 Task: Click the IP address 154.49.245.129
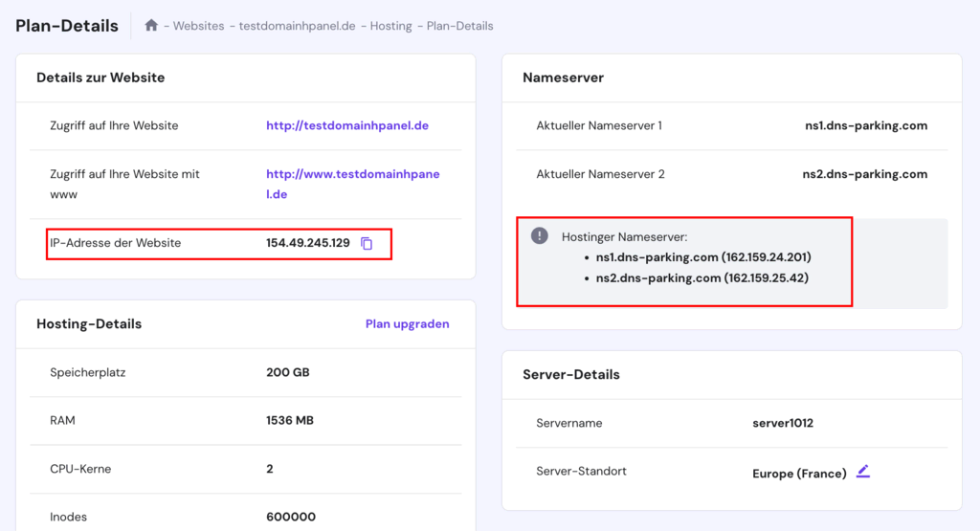(307, 243)
